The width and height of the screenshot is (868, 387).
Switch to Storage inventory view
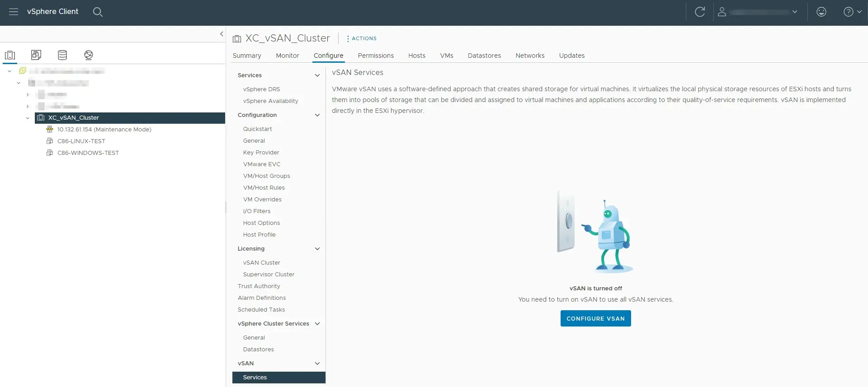click(x=62, y=55)
